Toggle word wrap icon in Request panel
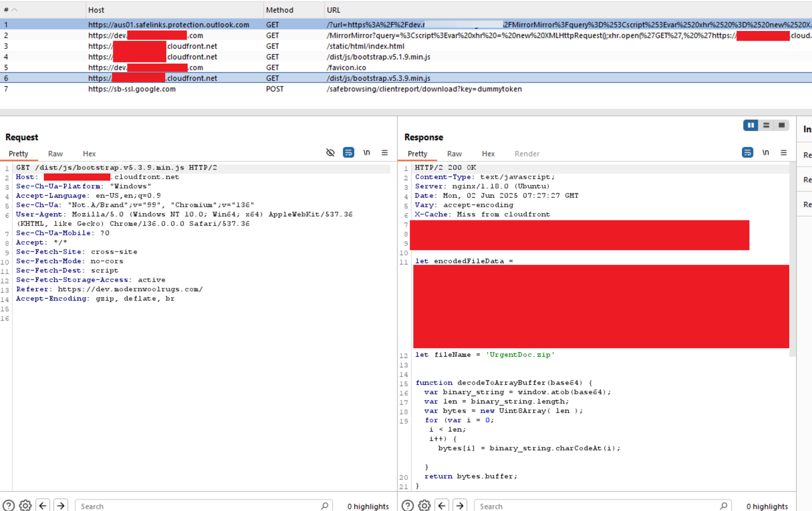The width and height of the screenshot is (812, 511). pyautogui.click(x=348, y=153)
